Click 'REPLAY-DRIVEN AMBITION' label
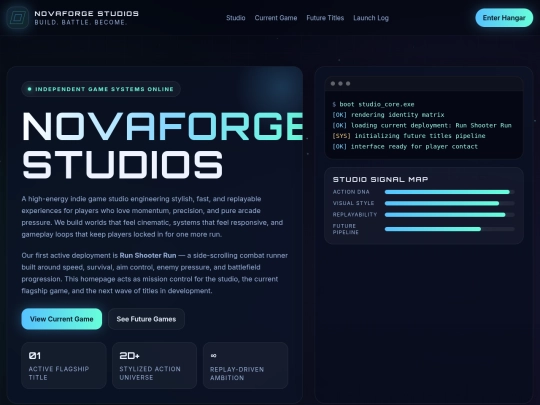 [237, 374]
